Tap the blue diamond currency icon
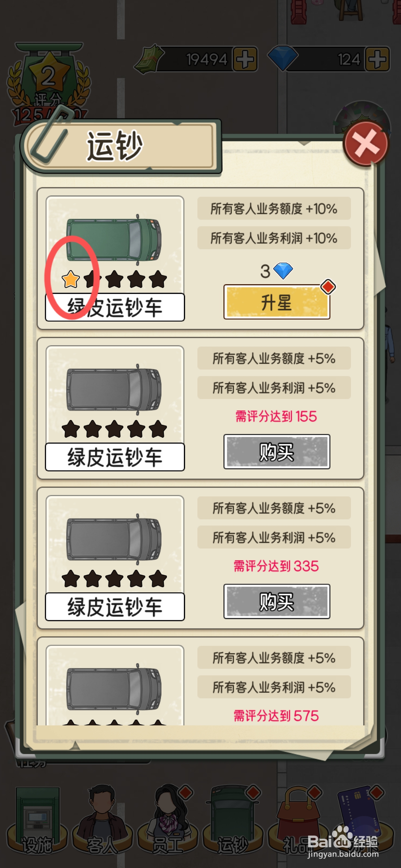 click(x=282, y=58)
